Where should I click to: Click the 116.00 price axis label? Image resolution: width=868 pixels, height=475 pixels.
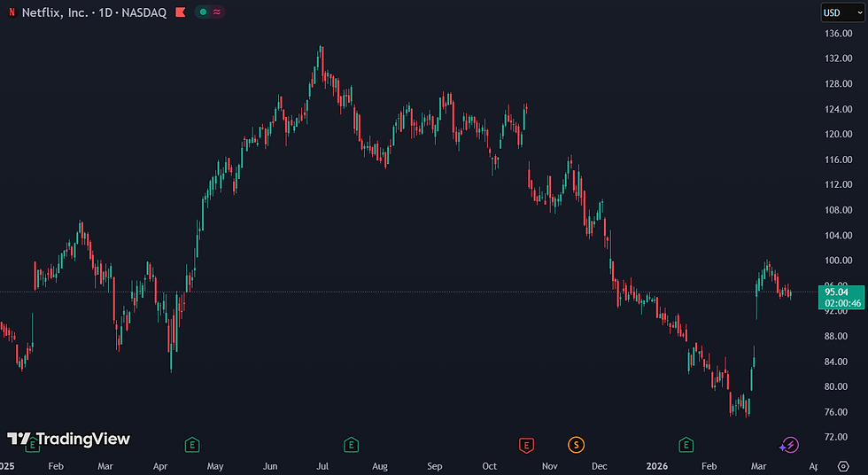[x=838, y=160]
